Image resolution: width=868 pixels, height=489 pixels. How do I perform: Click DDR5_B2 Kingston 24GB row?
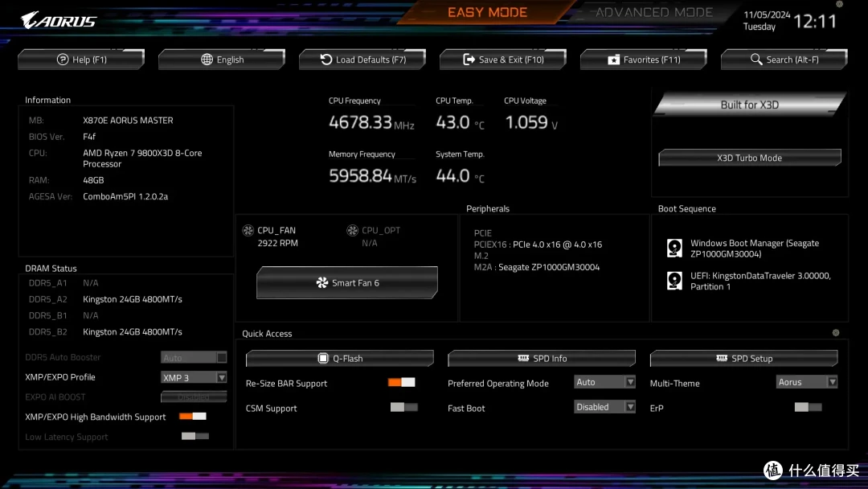(105, 331)
